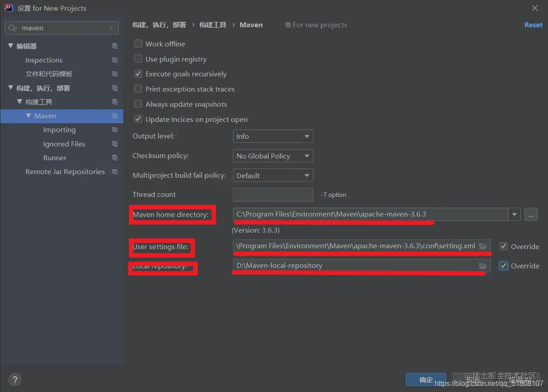Click the copy icon in the Maven row

click(x=115, y=116)
